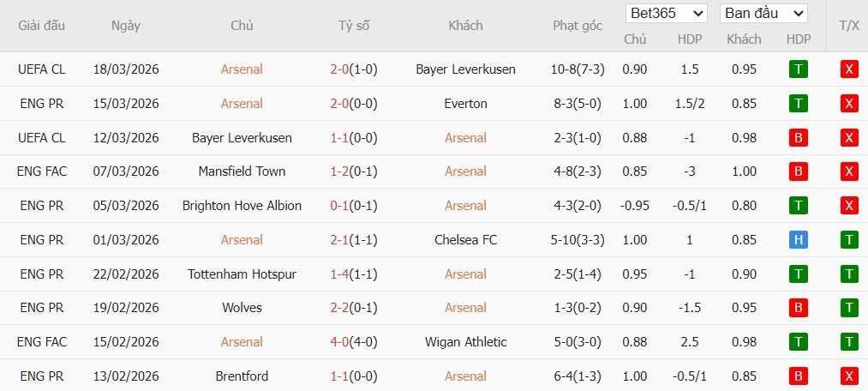Open the Tottenham Hotspur team link

(x=242, y=274)
